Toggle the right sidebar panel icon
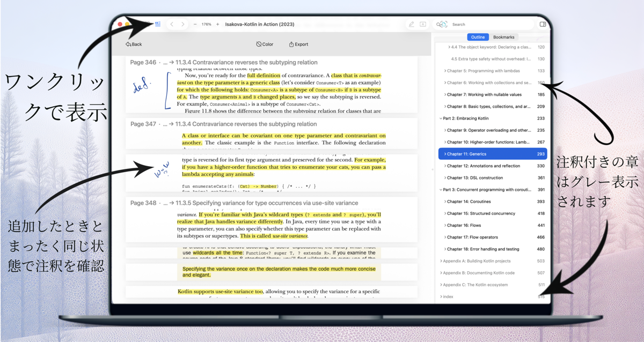Screen dimensions: 644x342 pos(543,24)
